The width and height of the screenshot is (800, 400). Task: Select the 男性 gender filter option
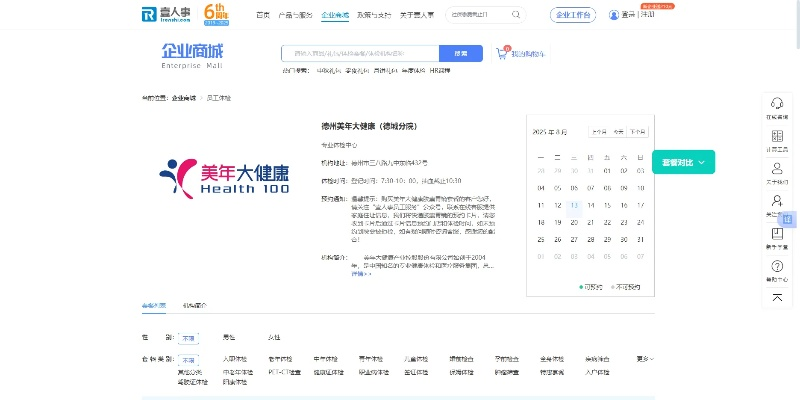coord(229,337)
